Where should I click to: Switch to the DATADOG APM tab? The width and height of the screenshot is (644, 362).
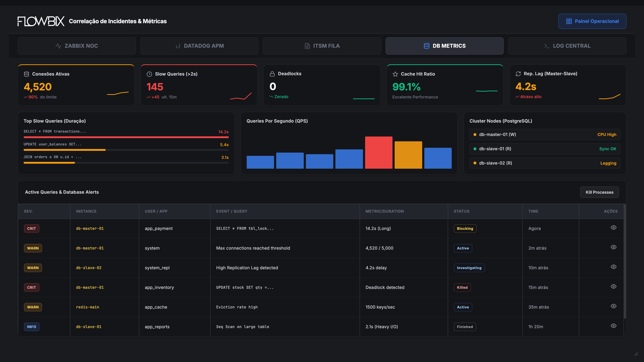click(x=199, y=46)
